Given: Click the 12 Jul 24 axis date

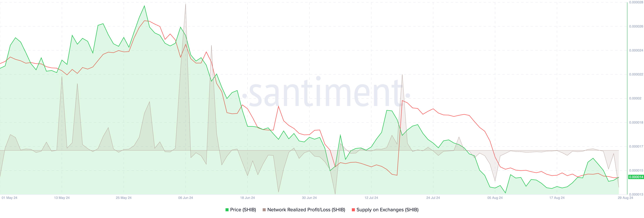Looking at the screenshot, I should (371, 198).
